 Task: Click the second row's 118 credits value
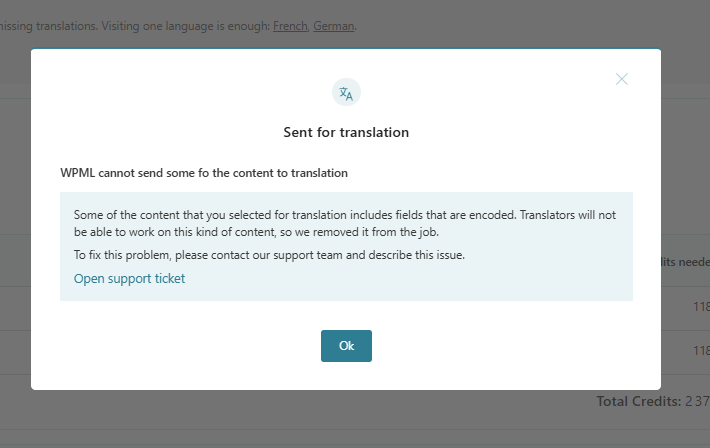pos(700,351)
